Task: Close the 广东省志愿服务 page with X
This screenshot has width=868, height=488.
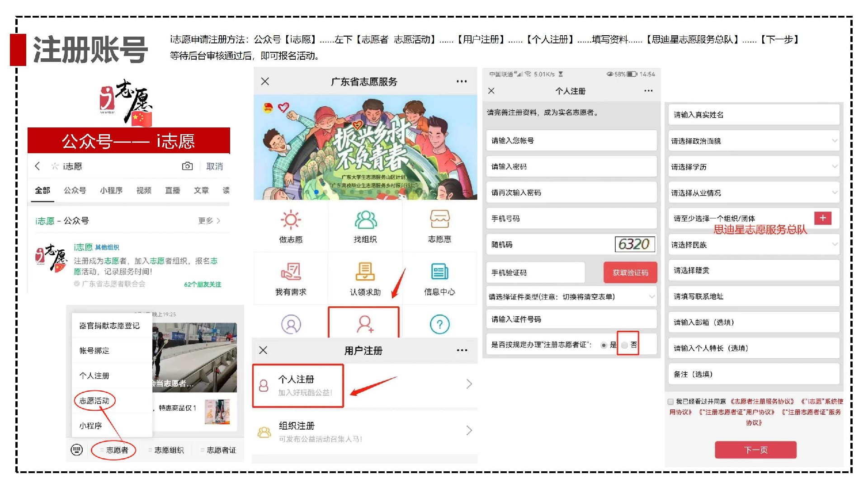Action: tap(265, 81)
